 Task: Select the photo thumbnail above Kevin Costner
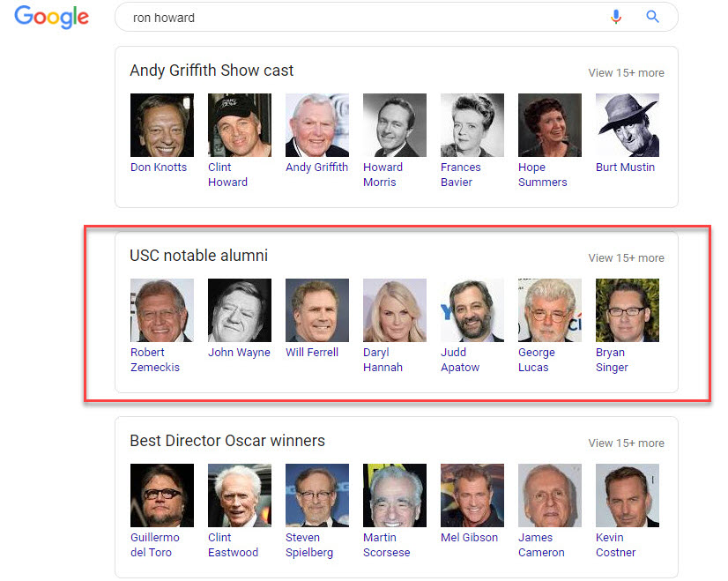[628, 495]
